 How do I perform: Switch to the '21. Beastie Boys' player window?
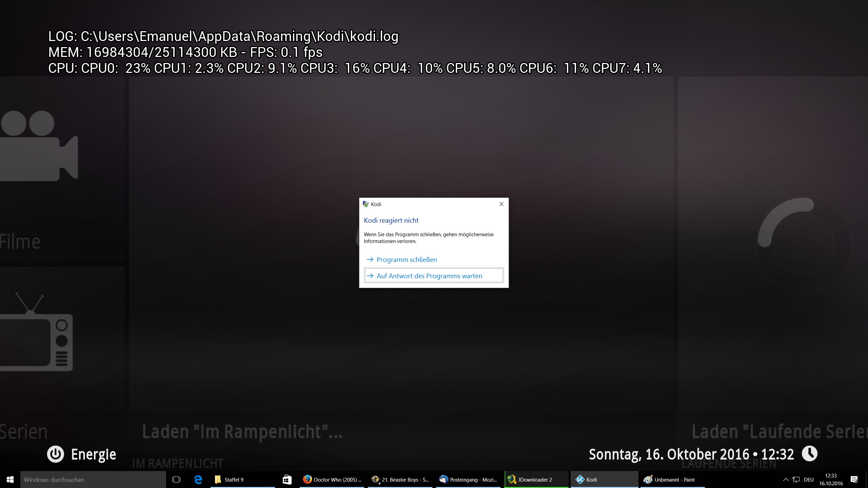[400, 480]
